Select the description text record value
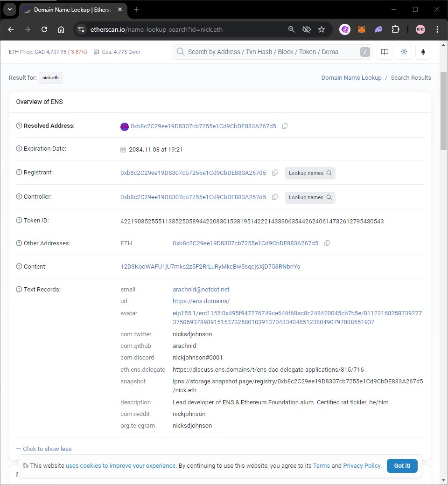Screen dimensions: 448x485 (281, 402)
